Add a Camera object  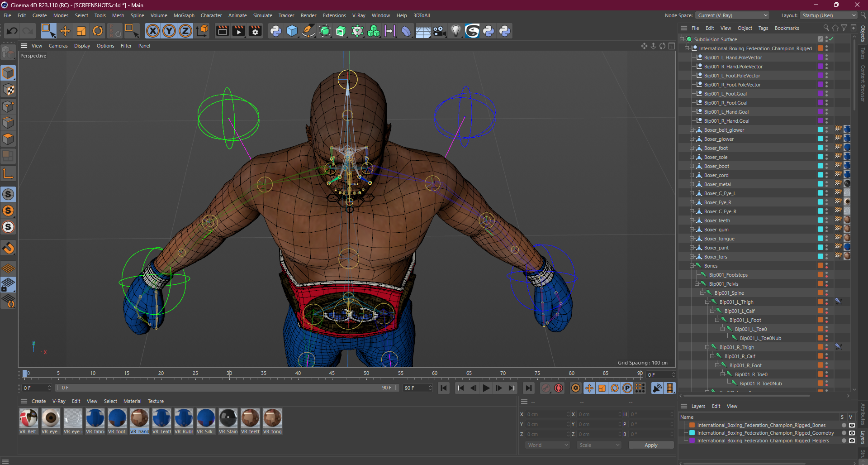coord(439,31)
